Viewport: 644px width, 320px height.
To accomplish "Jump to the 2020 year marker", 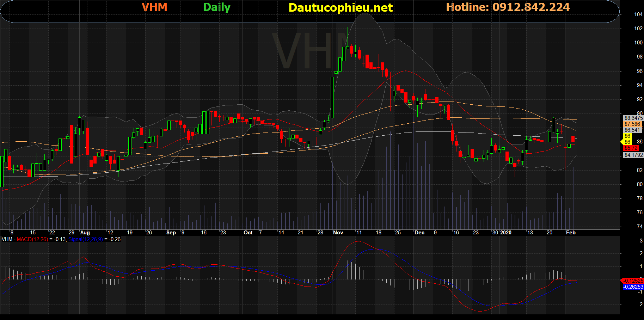I will pos(506,233).
